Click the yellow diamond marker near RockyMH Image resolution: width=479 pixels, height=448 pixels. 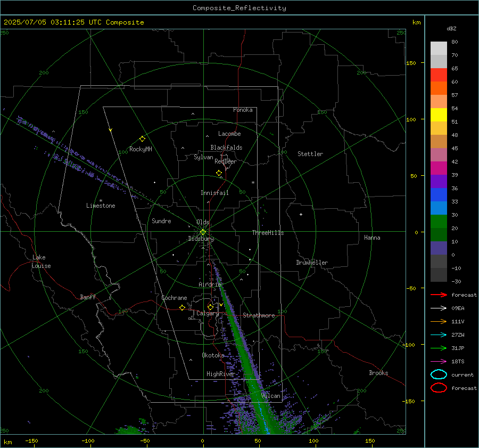(142, 139)
